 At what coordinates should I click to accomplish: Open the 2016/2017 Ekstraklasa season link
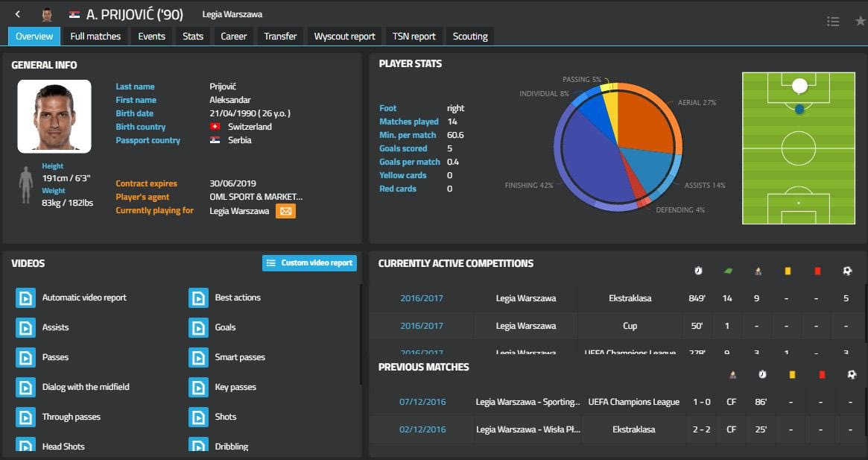pyautogui.click(x=421, y=298)
